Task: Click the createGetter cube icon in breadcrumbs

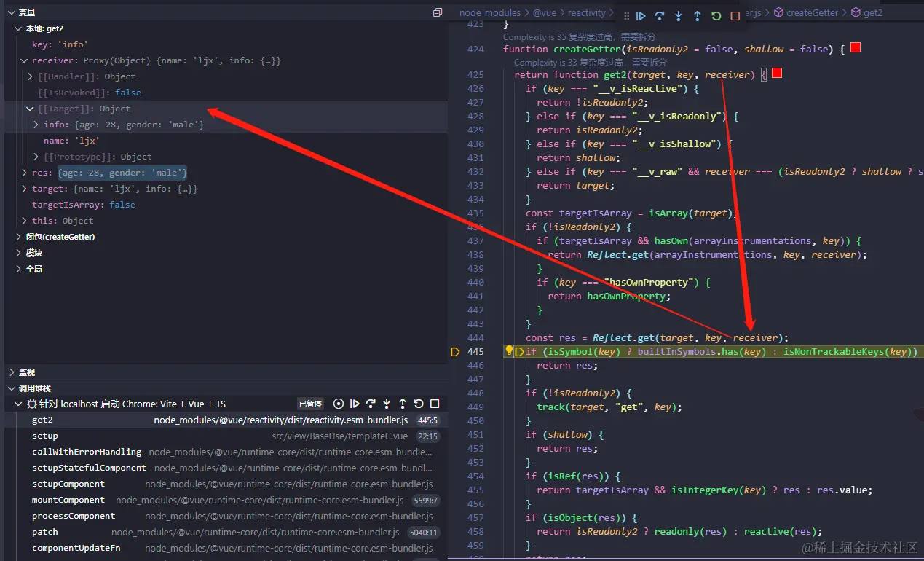Action: [x=778, y=12]
